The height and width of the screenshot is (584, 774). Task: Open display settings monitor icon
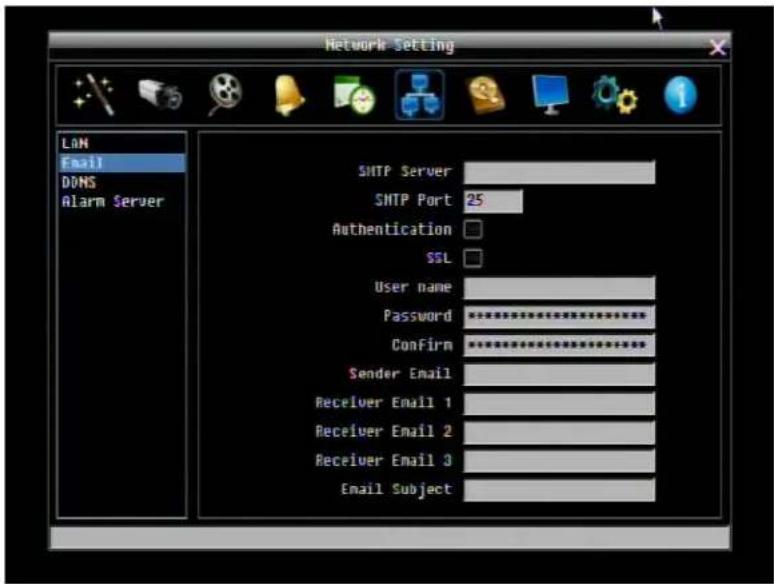pyautogui.click(x=550, y=95)
